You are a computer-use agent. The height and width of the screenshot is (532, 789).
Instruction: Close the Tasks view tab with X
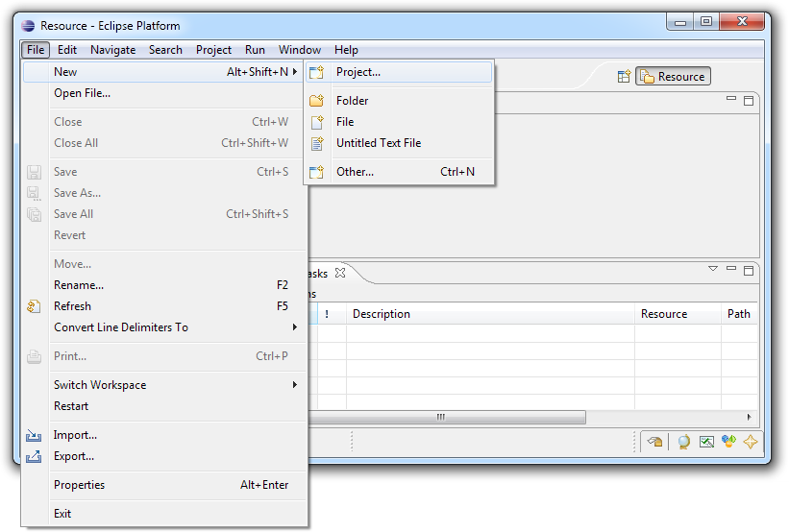coord(340,273)
